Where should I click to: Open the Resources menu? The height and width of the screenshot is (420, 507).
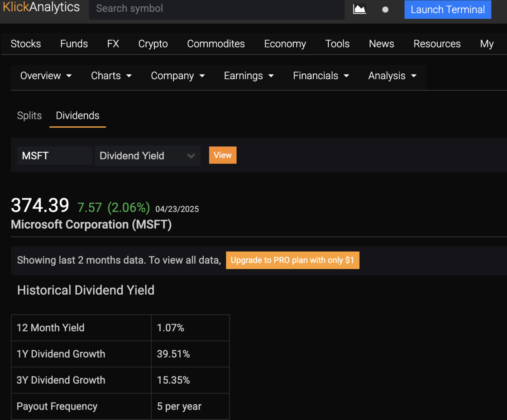(437, 43)
